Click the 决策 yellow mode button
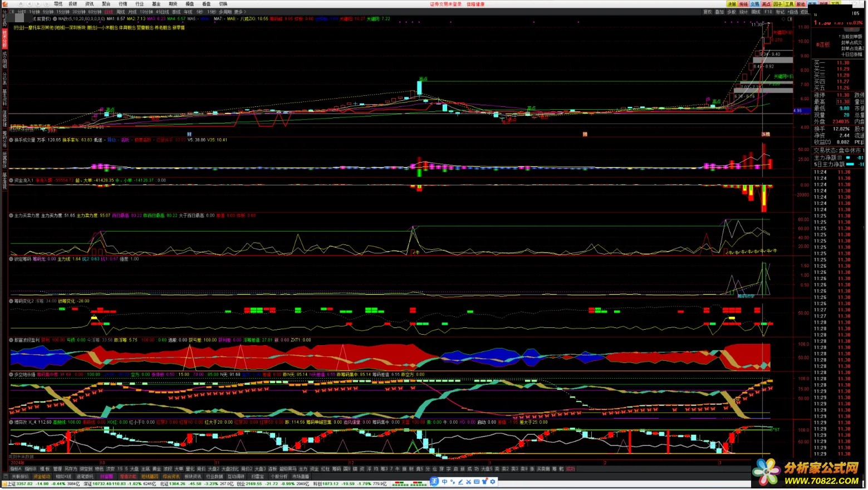Viewport: 868px width, 490px height. [x=732, y=4]
